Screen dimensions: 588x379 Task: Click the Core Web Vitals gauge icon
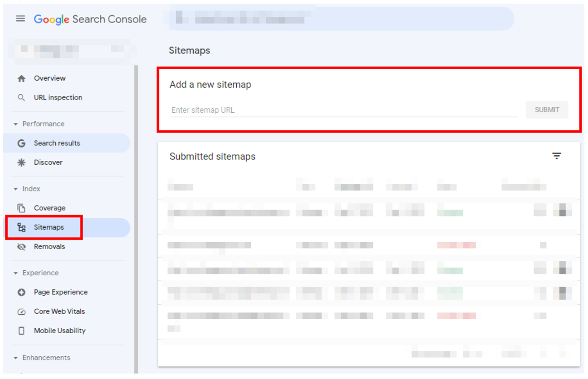[x=21, y=312]
